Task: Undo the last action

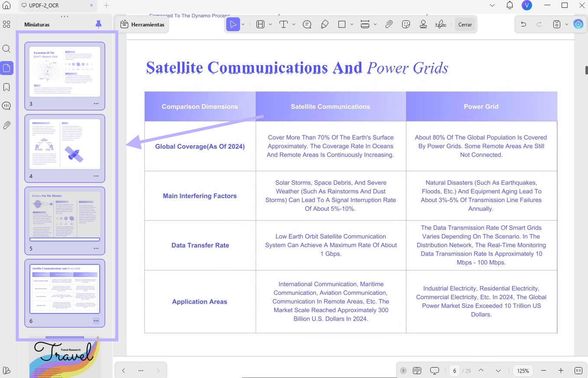Action: coord(523,24)
